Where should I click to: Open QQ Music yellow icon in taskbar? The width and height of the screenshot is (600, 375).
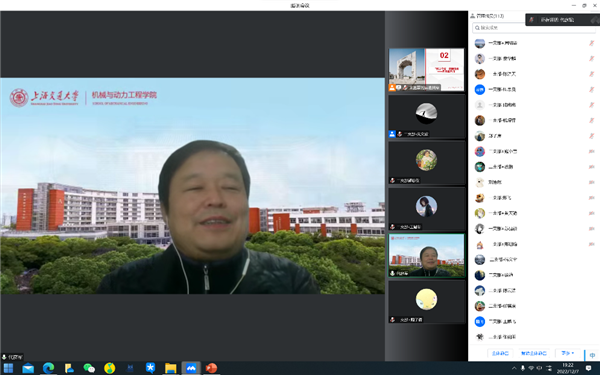point(109,368)
